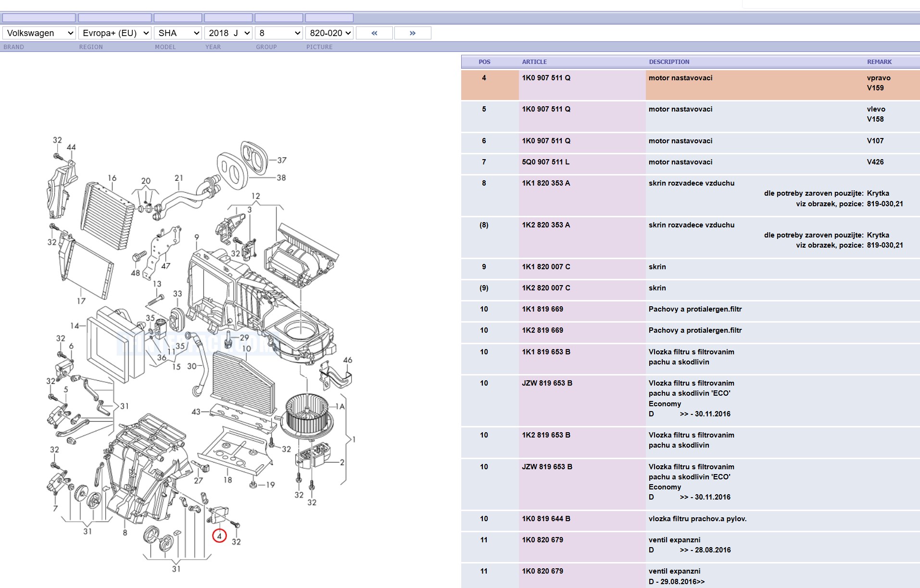Open the 820-020 picture dropdown
920x588 pixels.
(330, 33)
